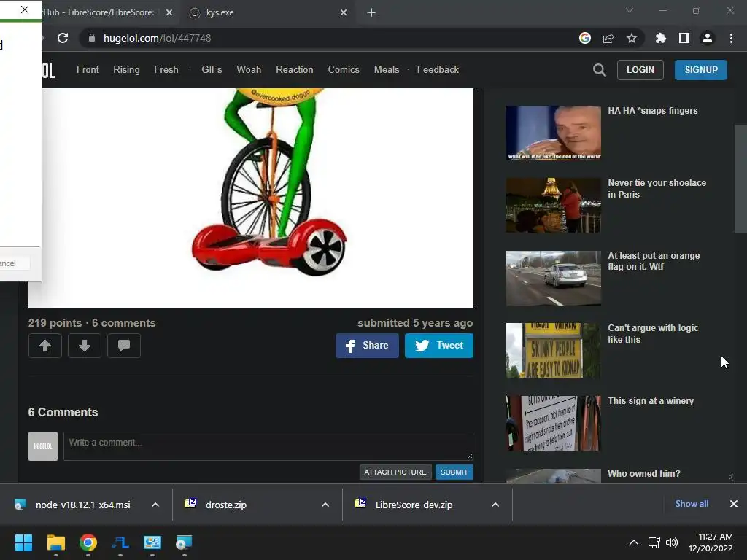Viewport: 747px width, 560px height.
Task: Expand droste.zip download options
Action: pyautogui.click(x=325, y=505)
